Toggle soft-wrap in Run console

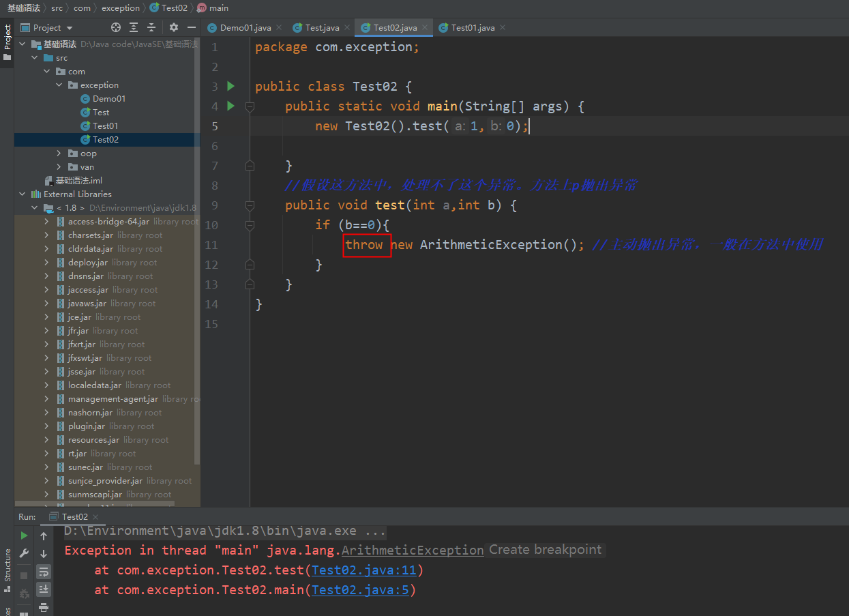(44, 571)
